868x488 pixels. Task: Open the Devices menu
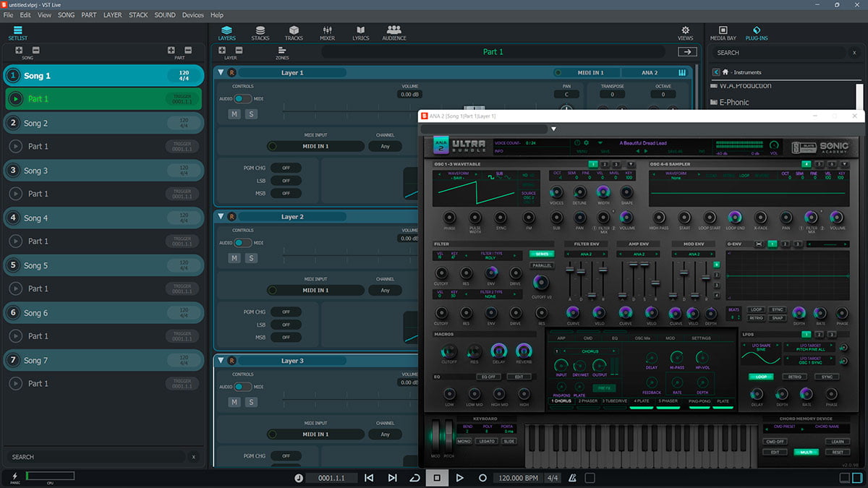coord(193,14)
